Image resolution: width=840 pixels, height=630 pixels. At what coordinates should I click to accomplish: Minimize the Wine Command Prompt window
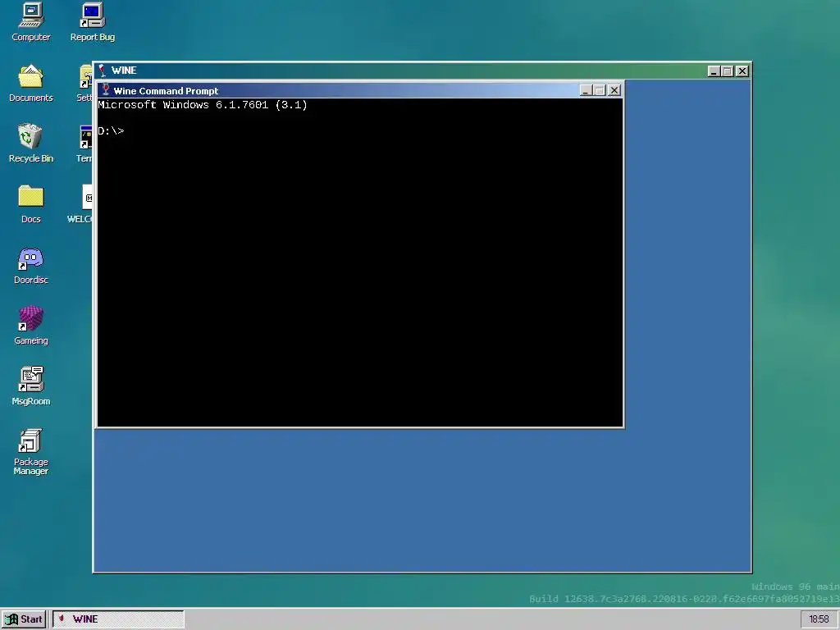coord(586,90)
